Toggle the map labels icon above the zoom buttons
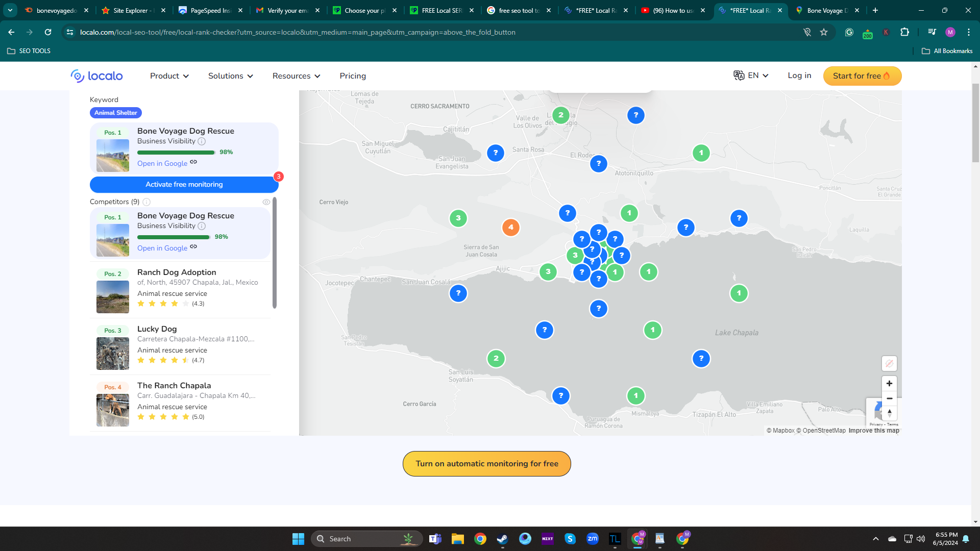Viewport: 980px width, 551px height. (889, 363)
